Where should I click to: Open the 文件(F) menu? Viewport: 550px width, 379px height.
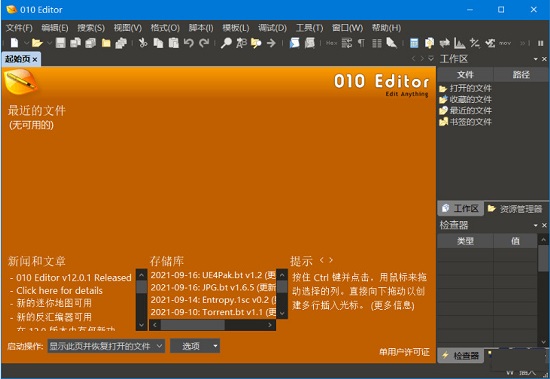(19, 28)
